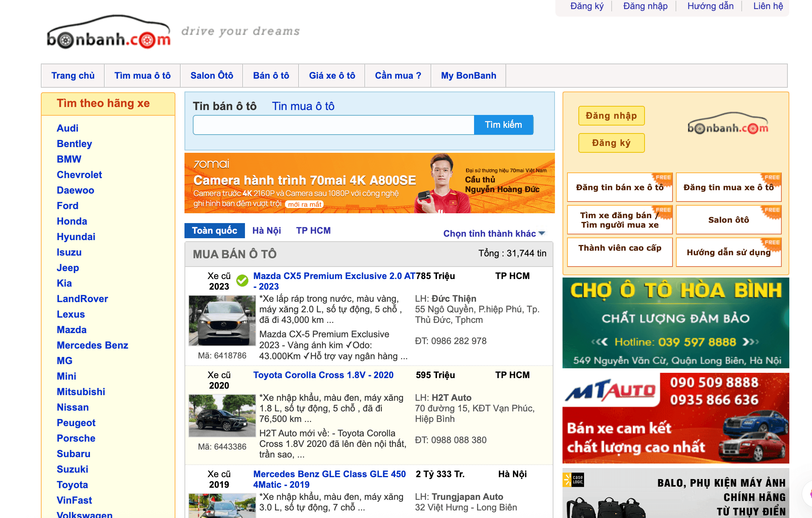This screenshot has height=518, width=812.
Task: Select Chevrolet in brand list
Action: click(79, 175)
